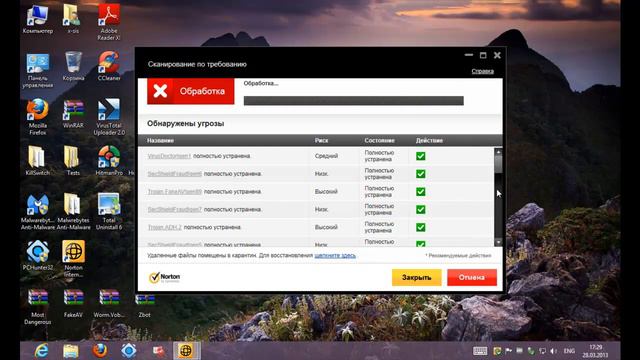Click the Norton globe taskbar button
This screenshot has width=640, height=360.
(186, 351)
